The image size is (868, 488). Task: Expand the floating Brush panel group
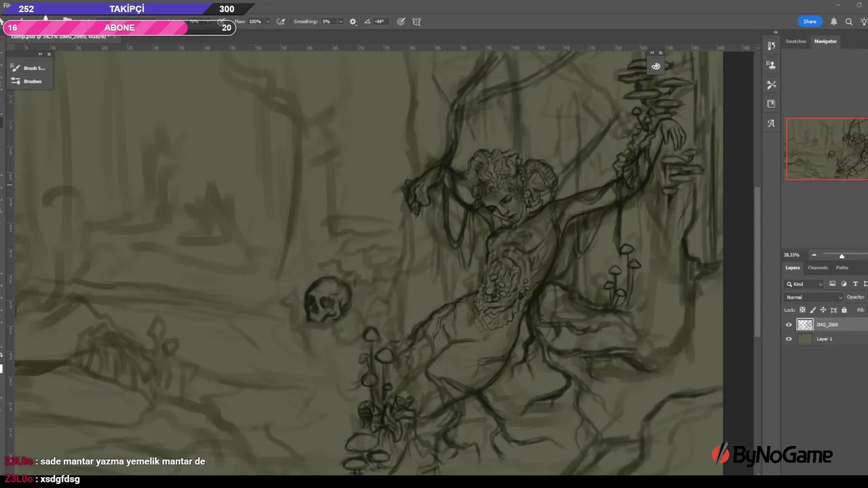[x=40, y=54]
